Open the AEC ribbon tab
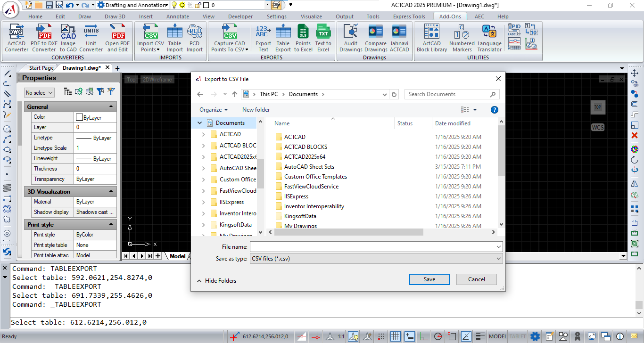 click(x=479, y=16)
